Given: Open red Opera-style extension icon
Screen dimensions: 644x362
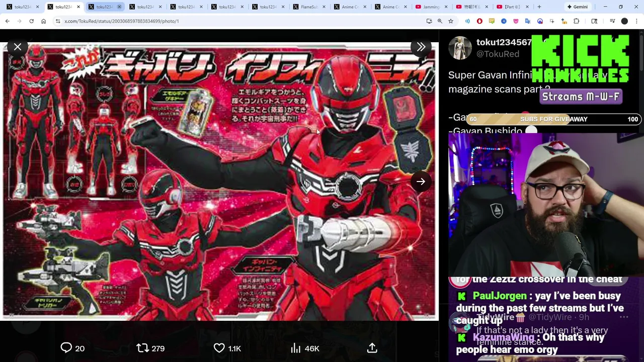Looking at the screenshot, I should 479,21.
